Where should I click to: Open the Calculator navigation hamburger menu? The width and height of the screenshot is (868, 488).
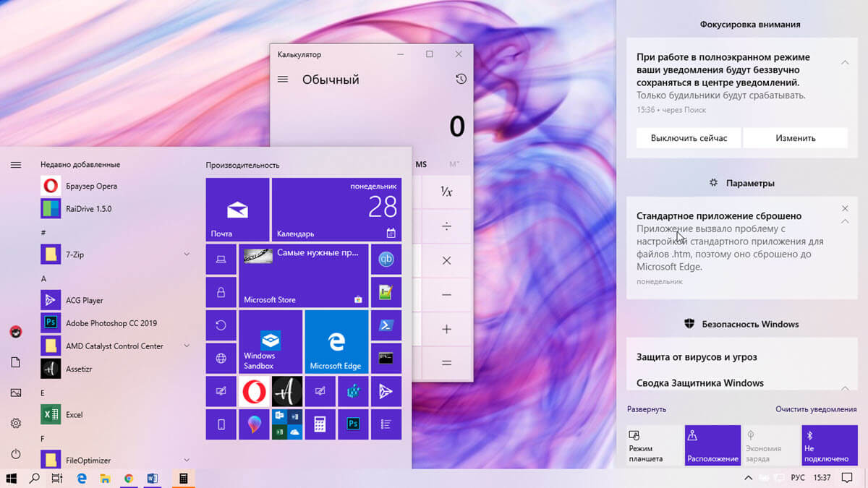(283, 80)
